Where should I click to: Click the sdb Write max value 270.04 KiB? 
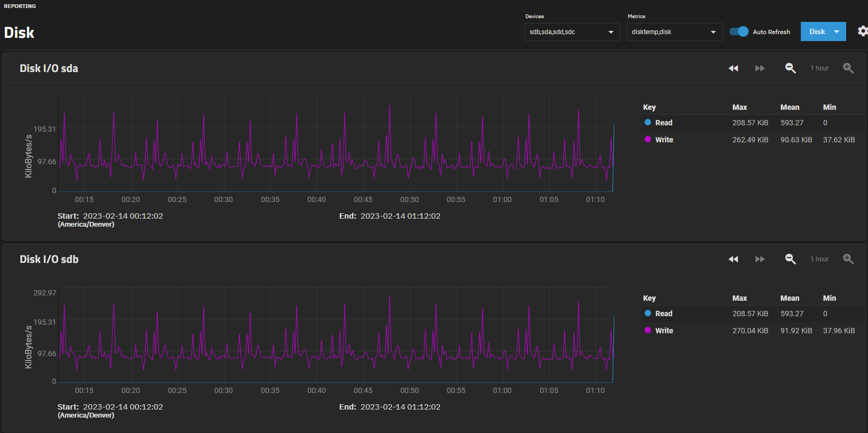pyautogui.click(x=750, y=331)
